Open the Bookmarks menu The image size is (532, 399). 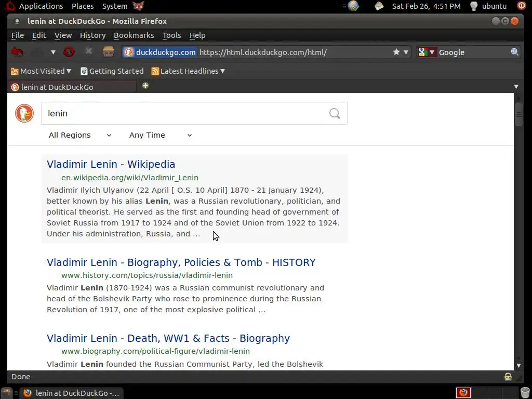(134, 35)
